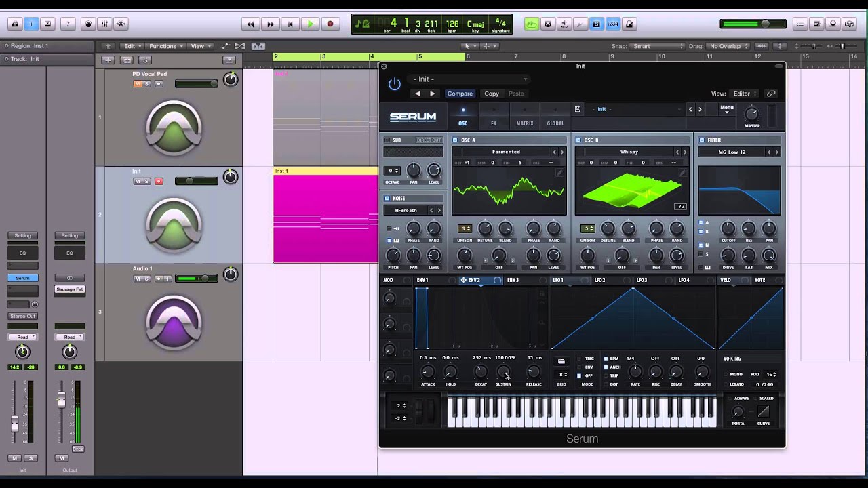Toggle the green Cycle mode button
868x488 pixels.
click(x=532, y=24)
